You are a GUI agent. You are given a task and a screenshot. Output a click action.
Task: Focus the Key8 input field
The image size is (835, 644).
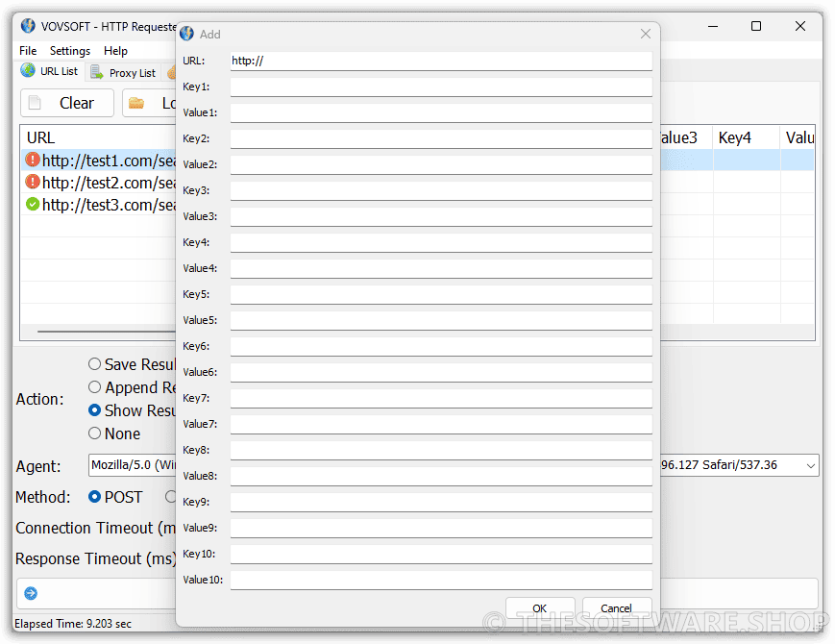pos(441,450)
